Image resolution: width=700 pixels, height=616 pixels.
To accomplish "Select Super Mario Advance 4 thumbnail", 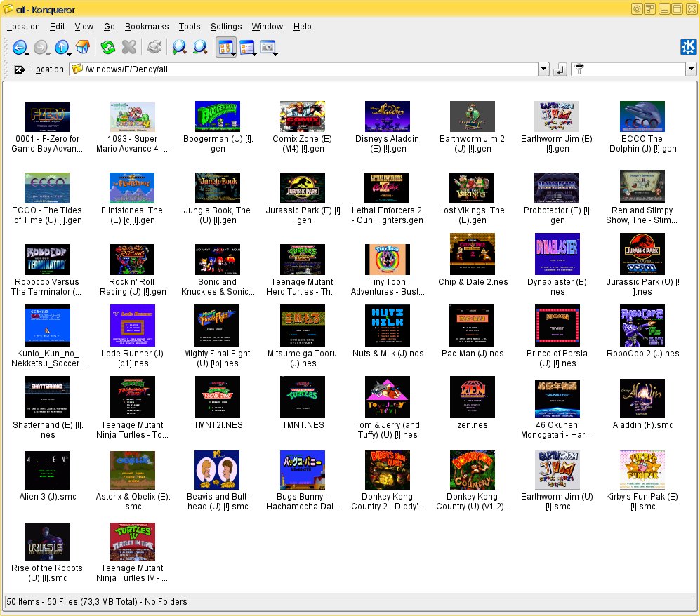I will coord(132,117).
